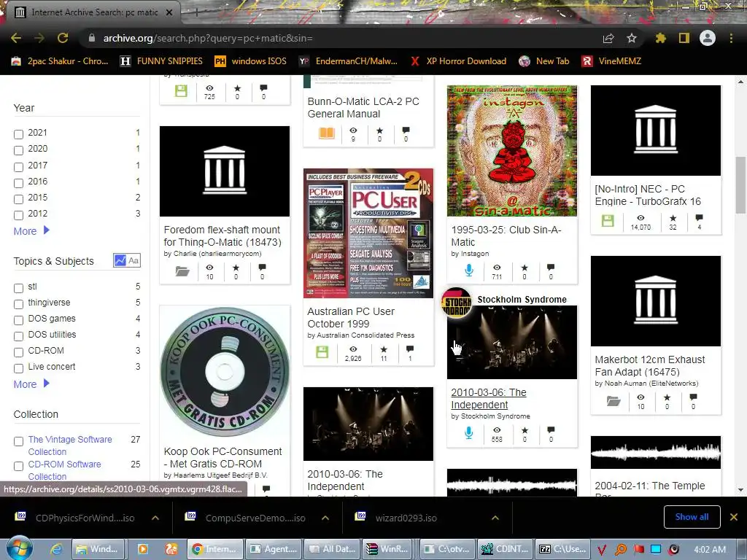Open Koop Ook PC-Consument title link
Image resolution: width=747 pixels, height=560 pixels.
(x=222, y=458)
